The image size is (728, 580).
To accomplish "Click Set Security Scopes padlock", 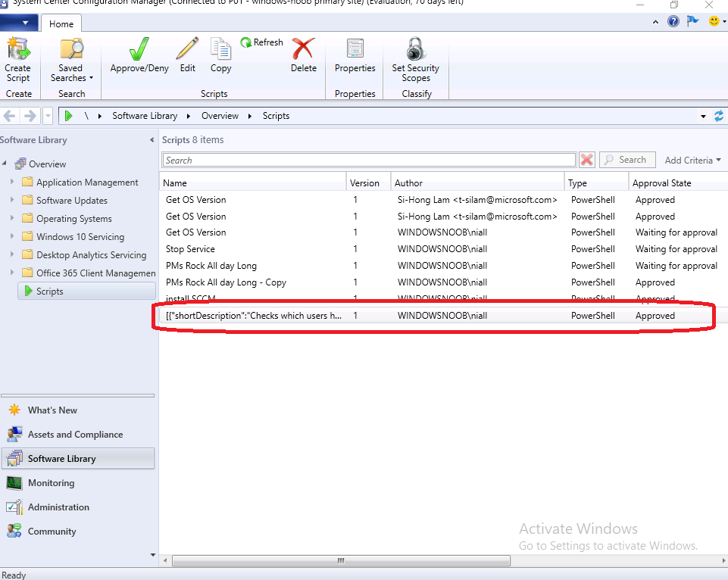I will [x=415, y=49].
